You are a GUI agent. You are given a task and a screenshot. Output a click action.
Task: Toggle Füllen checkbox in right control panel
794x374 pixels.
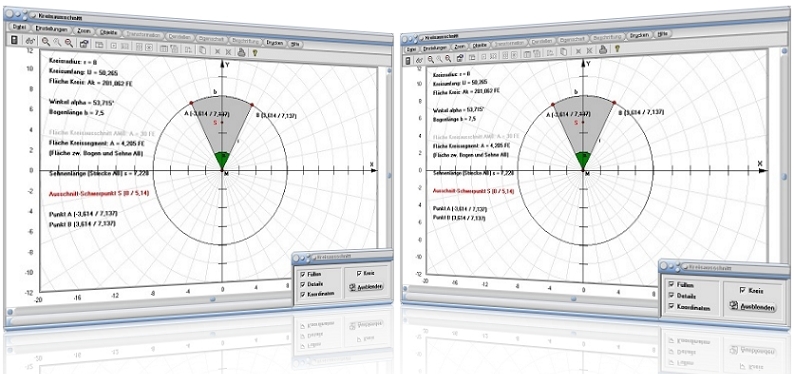(671, 284)
